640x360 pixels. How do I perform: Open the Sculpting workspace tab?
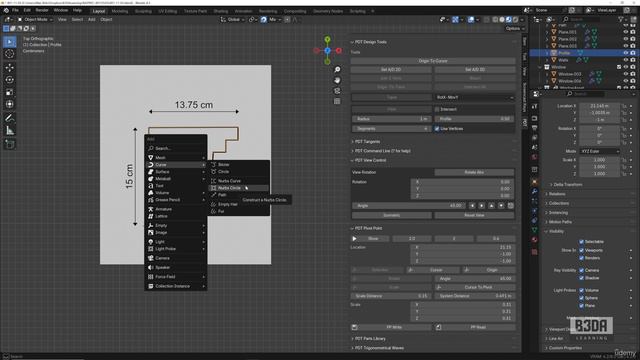[143, 11]
